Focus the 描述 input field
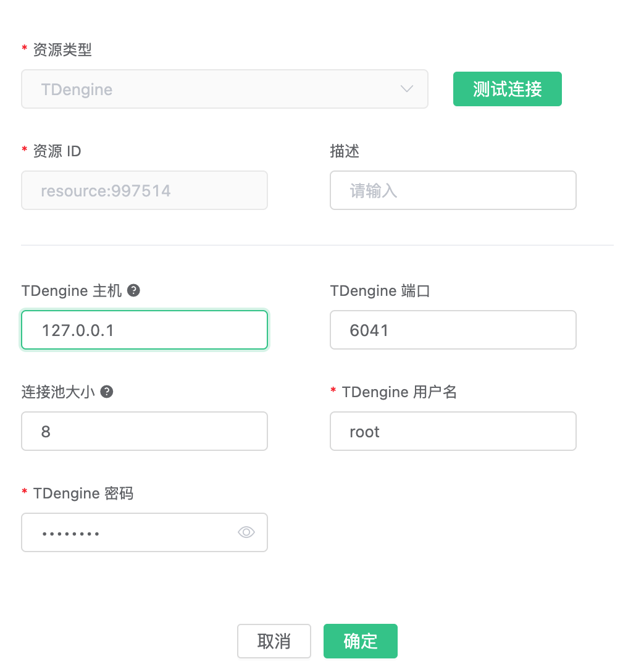636x672 pixels. tap(453, 190)
